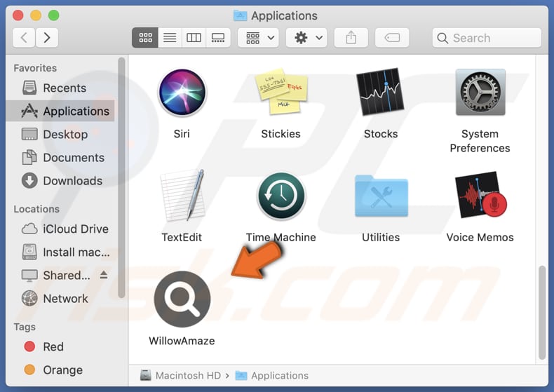Open the Siri application icon
Image resolution: width=554 pixels, height=392 pixels.
point(182,93)
